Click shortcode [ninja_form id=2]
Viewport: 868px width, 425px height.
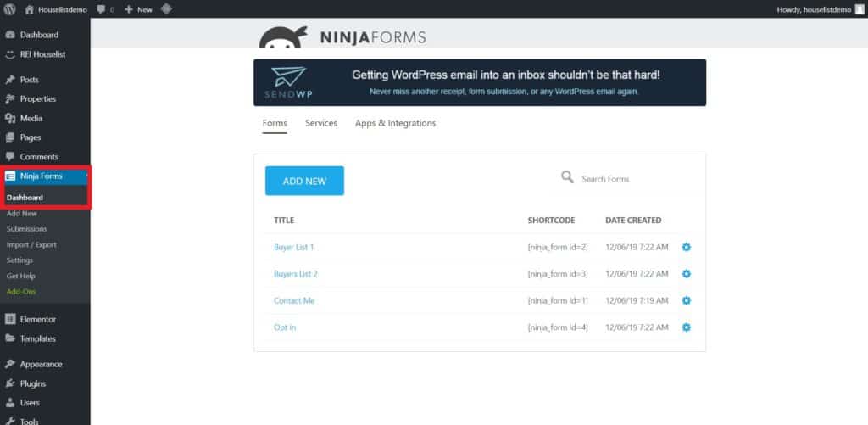pos(558,247)
